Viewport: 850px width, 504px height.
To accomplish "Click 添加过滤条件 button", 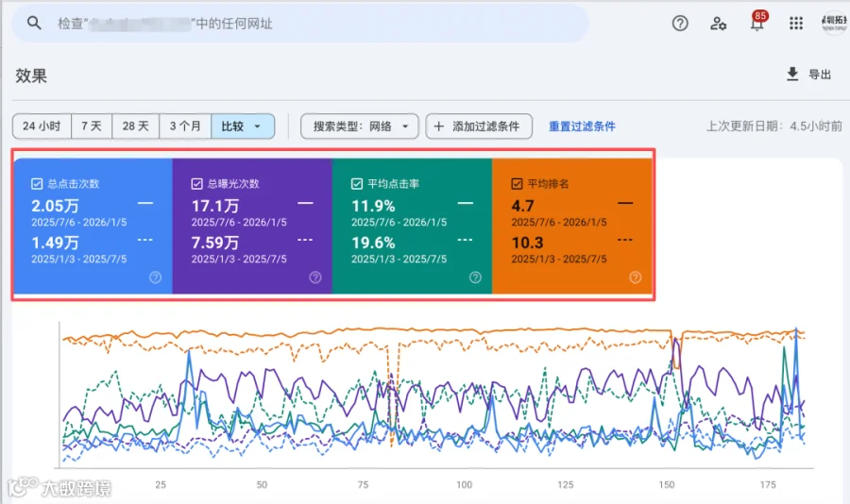I will pos(479,126).
